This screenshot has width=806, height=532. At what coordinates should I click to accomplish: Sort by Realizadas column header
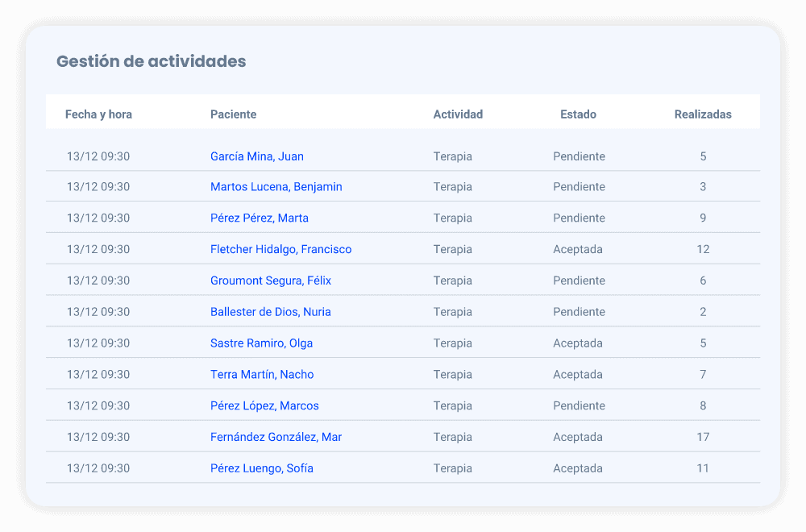703,114
